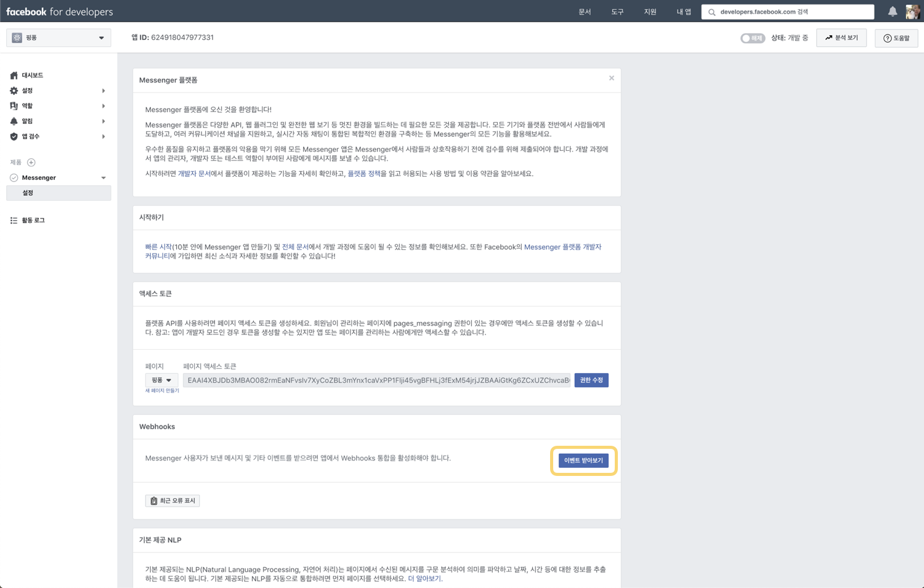This screenshot has width=924, height=588.
Task: Click the 제품 section label in the sidebar
Action: [x=15, y=163]
